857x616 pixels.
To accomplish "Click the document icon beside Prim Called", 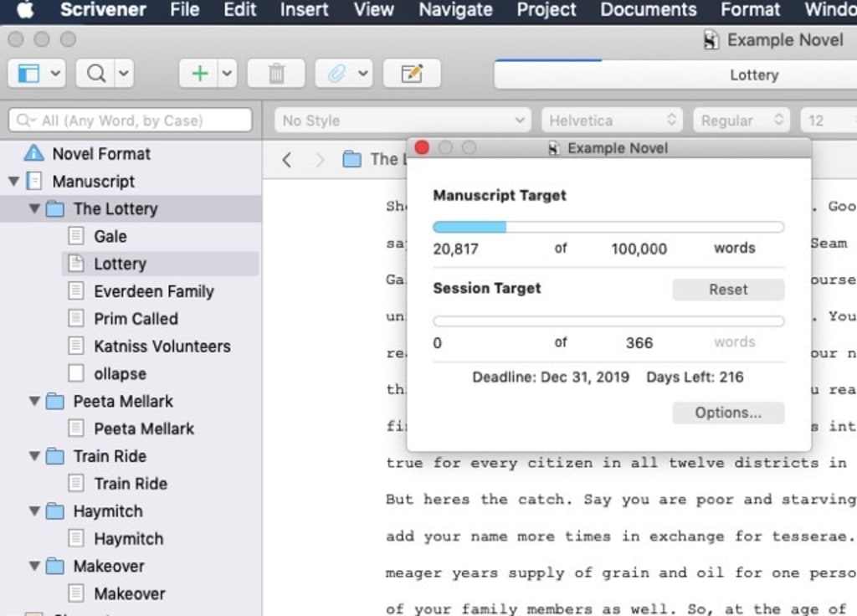I will 76,318.
